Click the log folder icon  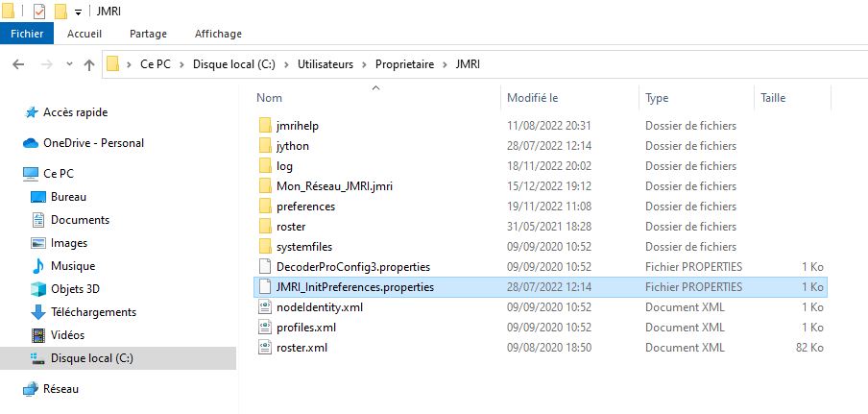[x=266, y=166]
